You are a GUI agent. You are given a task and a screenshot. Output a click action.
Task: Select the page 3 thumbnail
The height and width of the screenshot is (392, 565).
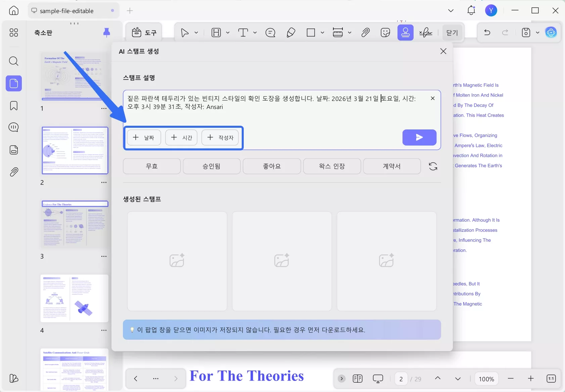click(x=74, y=225)
